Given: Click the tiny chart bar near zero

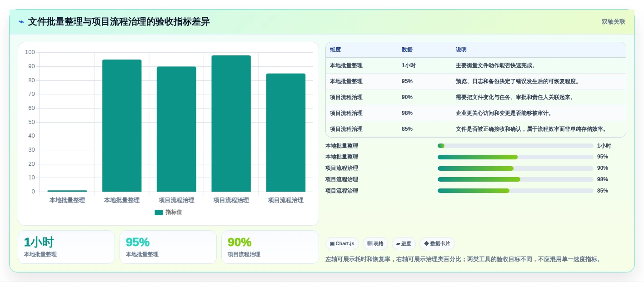Looking at the screenshot, I should point(67,191).
